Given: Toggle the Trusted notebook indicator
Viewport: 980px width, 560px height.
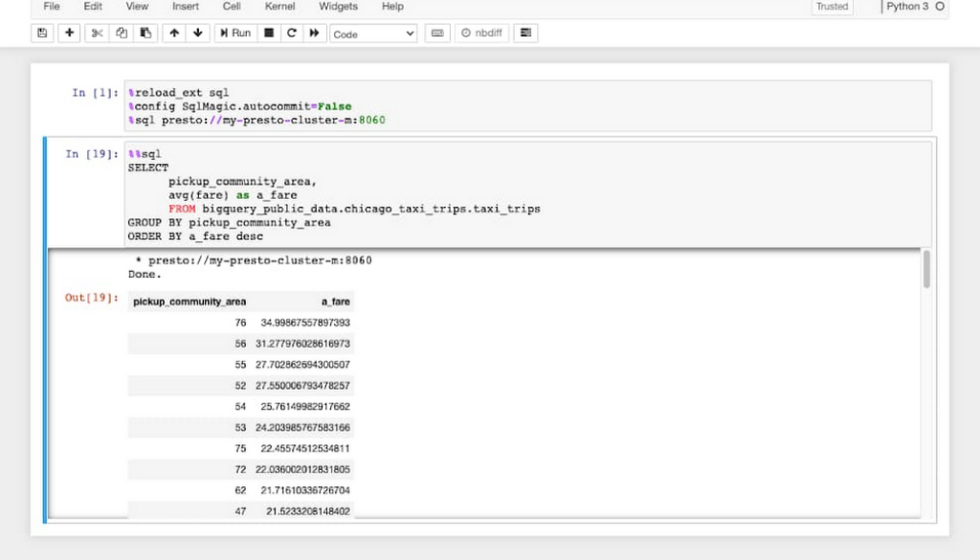Looking at the screenshot, I should (832, 7).
